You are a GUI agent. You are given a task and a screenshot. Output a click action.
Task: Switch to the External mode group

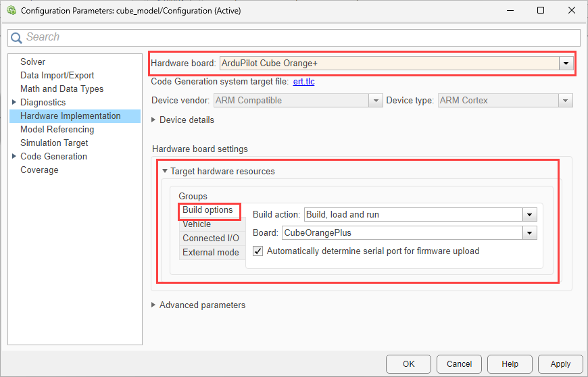[x=212, y=253]
